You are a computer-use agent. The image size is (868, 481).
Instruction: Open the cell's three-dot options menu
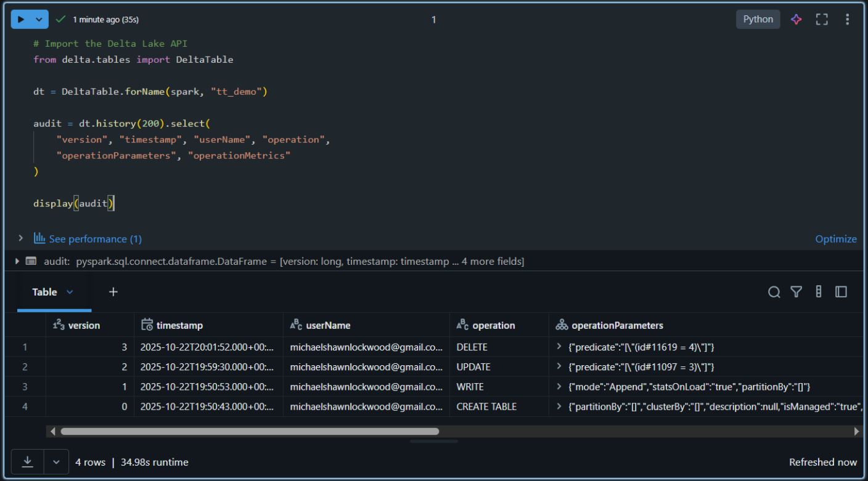point(848,19)
